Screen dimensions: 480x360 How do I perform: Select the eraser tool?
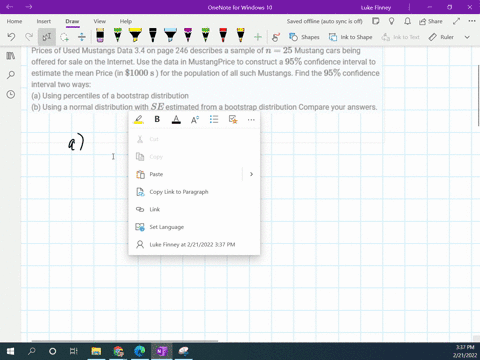[100, 35]
